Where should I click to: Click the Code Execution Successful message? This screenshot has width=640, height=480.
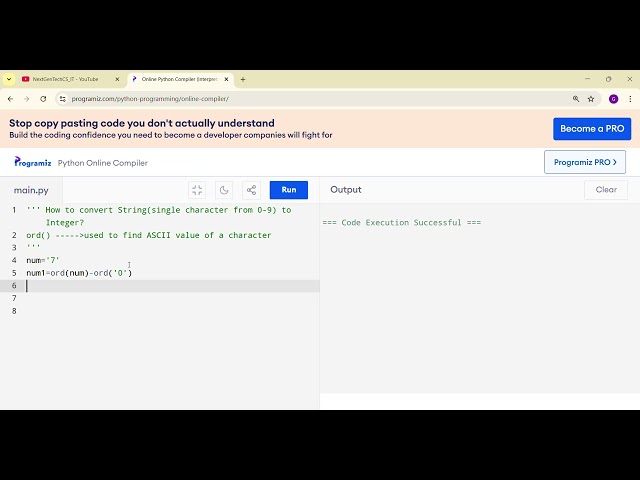[402, 222]
